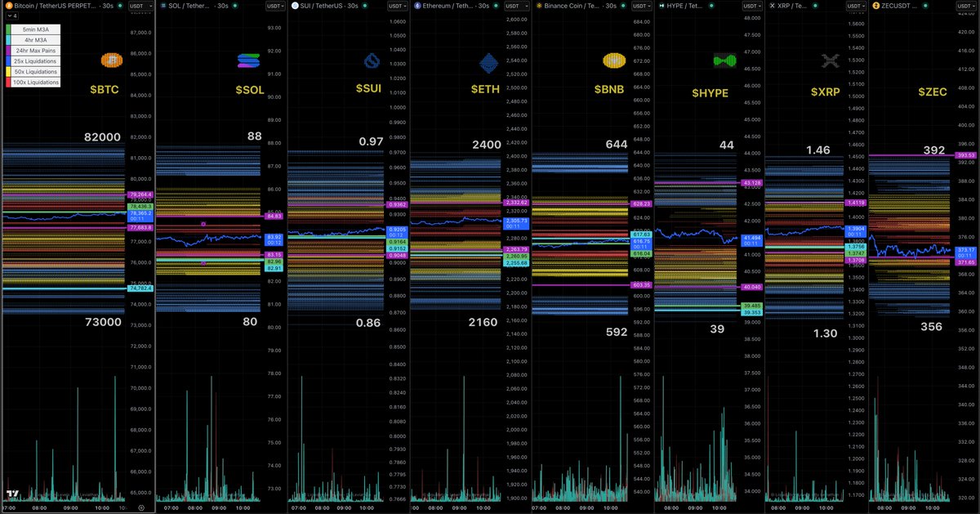Open the USDT currency dropdown on the Ethereum chart
Image resolution: width=980 pixels, height=514 pixels.
[x=519, y=5]
